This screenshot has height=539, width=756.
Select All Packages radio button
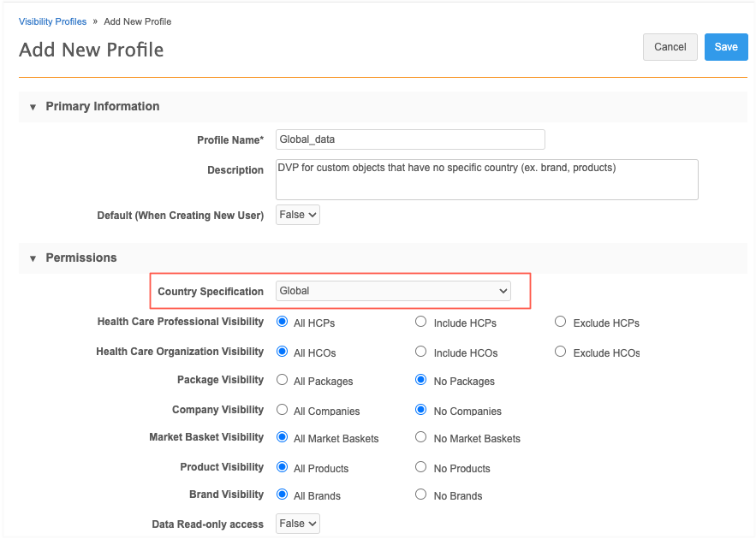(282, 380)
